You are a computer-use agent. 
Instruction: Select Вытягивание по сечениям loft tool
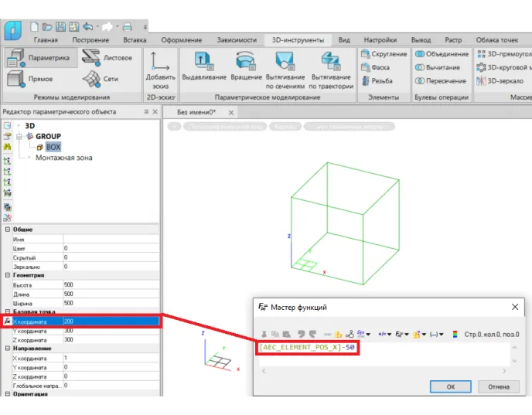click(x=285, y=70)
